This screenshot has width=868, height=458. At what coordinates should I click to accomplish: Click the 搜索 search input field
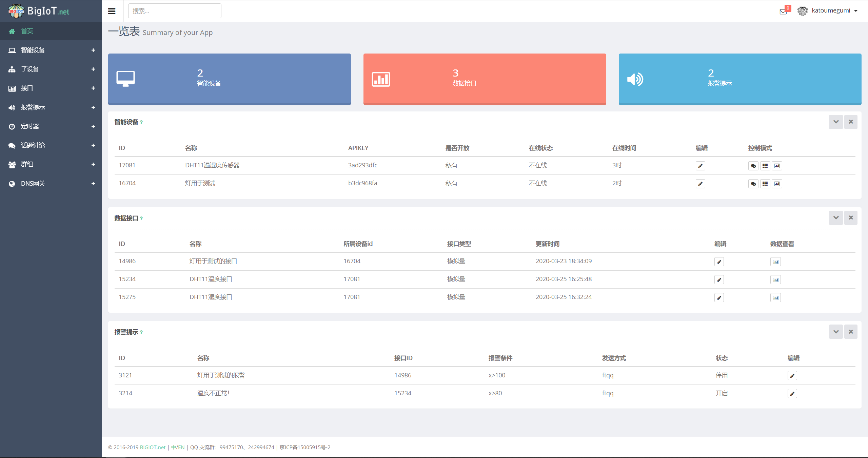click(x=175, y=11)
